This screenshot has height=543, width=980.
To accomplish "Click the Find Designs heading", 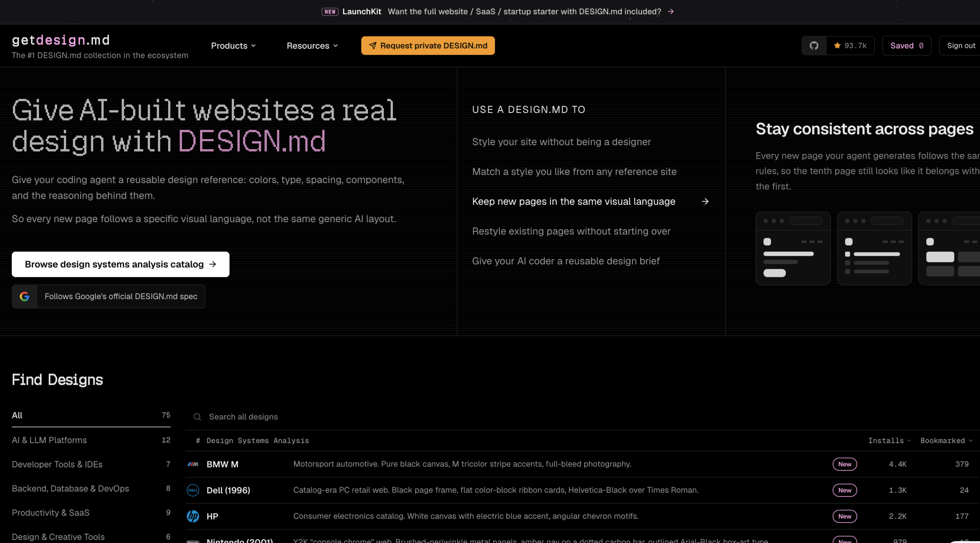I will point(57,380).
